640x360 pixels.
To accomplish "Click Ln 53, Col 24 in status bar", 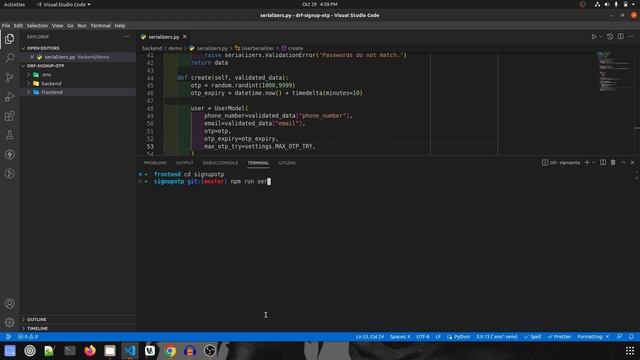I will point(370,337).
